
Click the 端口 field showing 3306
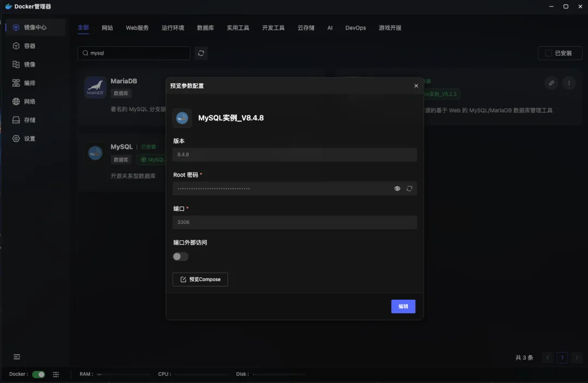295,222
